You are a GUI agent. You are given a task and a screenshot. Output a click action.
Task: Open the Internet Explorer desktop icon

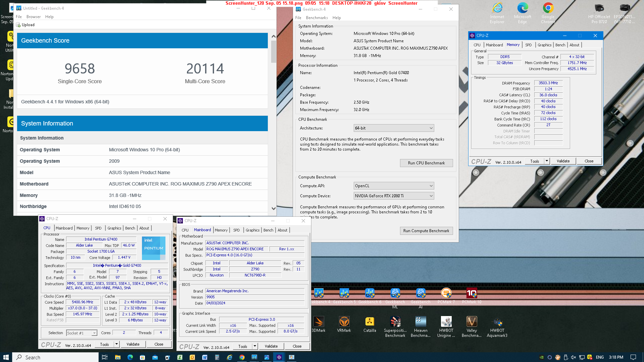497,13
